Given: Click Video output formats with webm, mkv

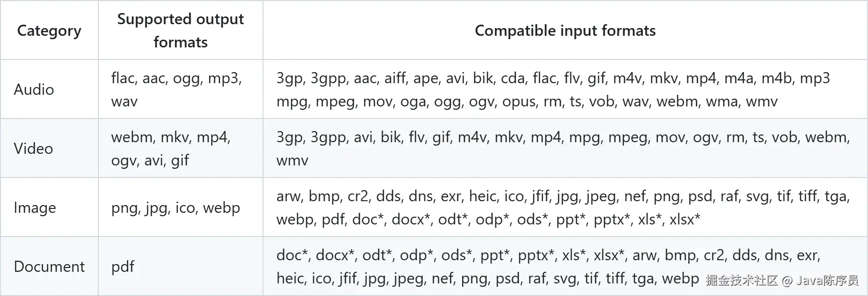Looking at the screenshot, I should 181,148.
